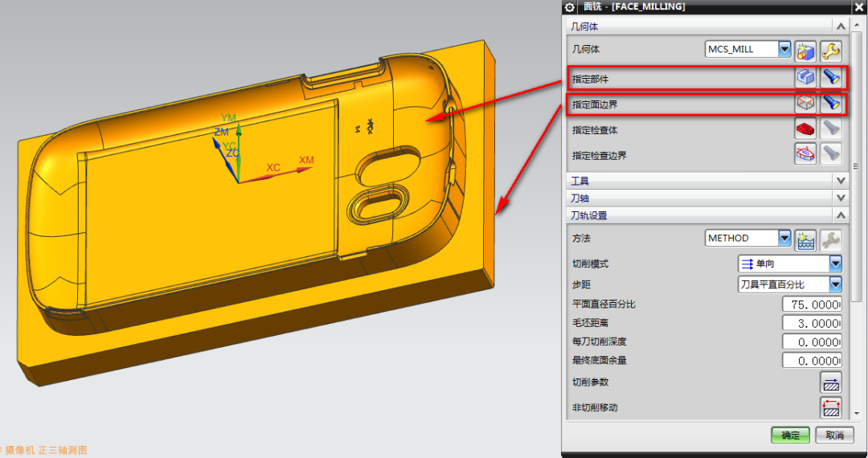The image size is (868, 458).
Task: Click the specify check body (指定检查体) icon
Action: tap(805, 129)
